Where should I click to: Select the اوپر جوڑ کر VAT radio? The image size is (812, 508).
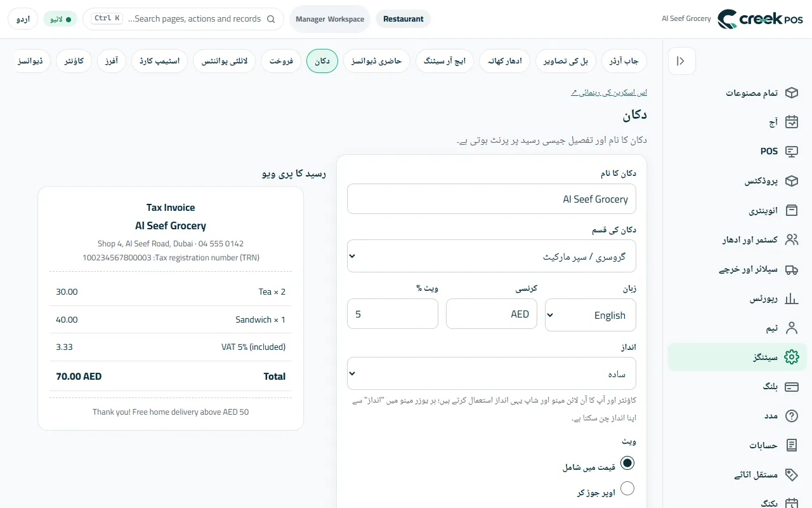[x=627, y=488]
